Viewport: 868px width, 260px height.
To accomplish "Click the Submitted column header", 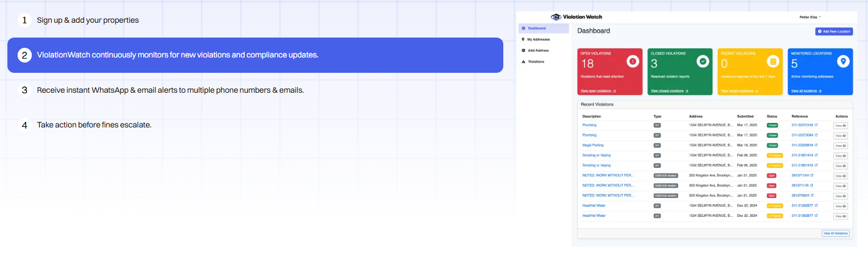I will point(745,116).
